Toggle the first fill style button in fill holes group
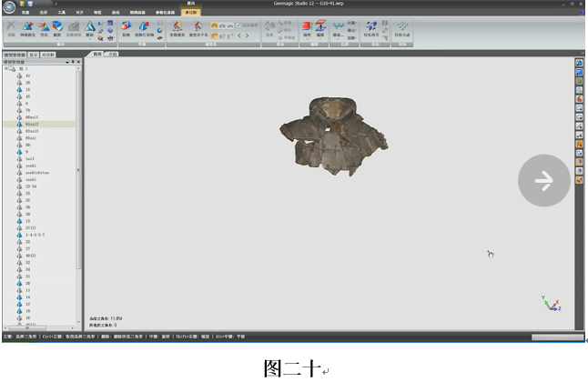Screen dimensions: 588x382 (215, 25)
